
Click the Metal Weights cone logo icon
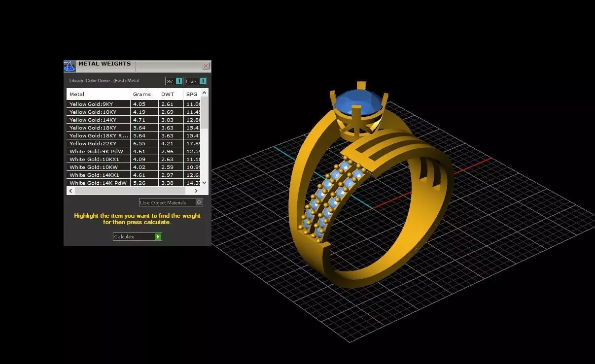pos(70,66)
